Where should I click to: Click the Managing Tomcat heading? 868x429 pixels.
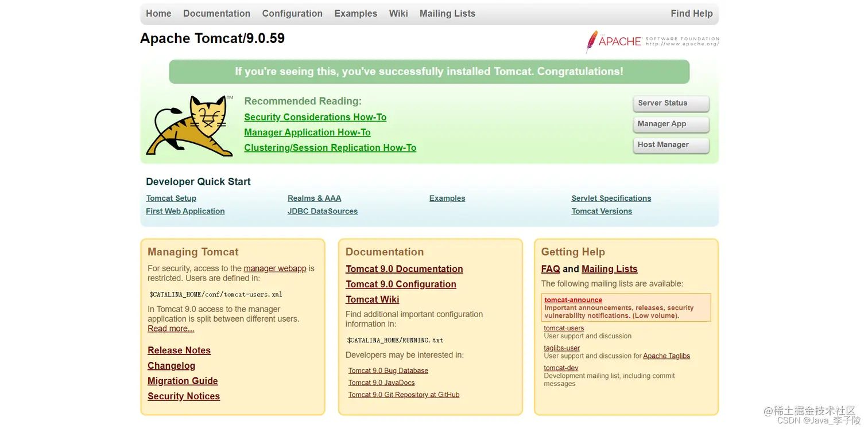tap(193, 252)
